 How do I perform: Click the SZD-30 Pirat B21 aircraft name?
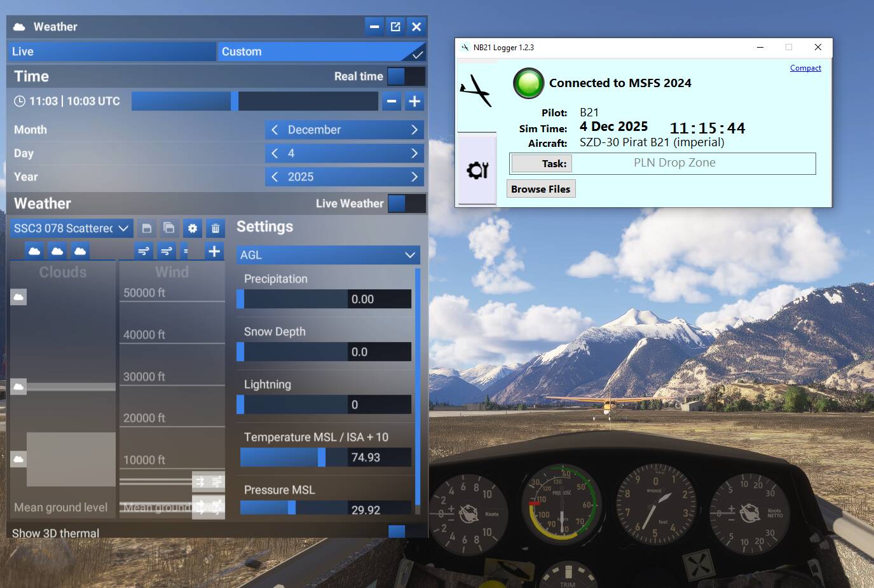click(652, 142)
